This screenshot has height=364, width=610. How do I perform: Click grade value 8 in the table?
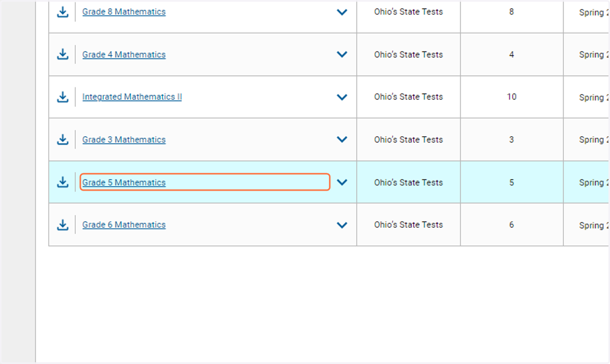pyautogui.click(x=511, y=12)
